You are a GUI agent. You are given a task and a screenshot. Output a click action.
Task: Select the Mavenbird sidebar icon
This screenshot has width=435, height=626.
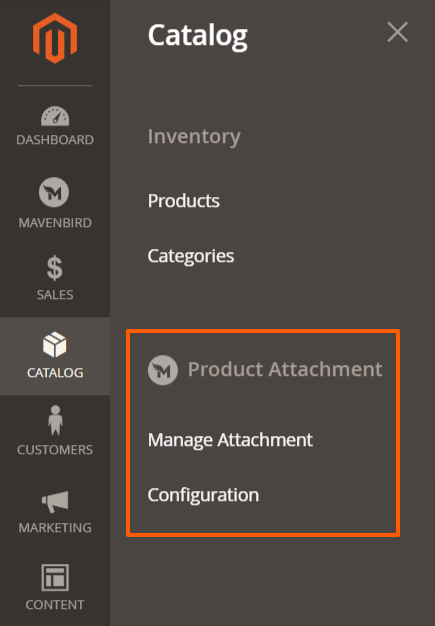54,192
